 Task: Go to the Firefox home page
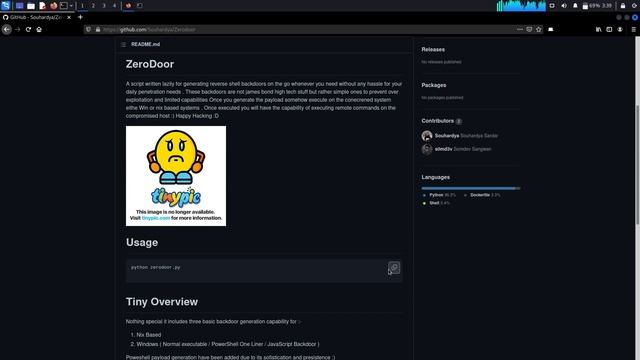point(39,29)
